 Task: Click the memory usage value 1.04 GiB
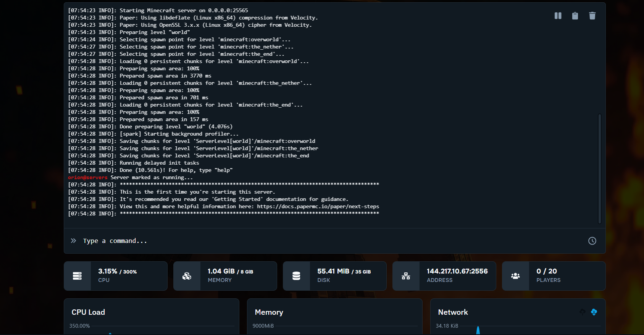221,271
